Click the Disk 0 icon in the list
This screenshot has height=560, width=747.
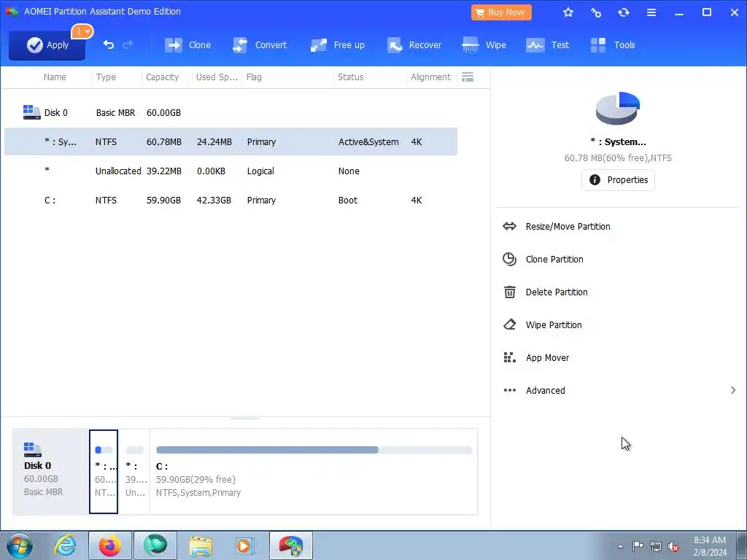point(31,112)
